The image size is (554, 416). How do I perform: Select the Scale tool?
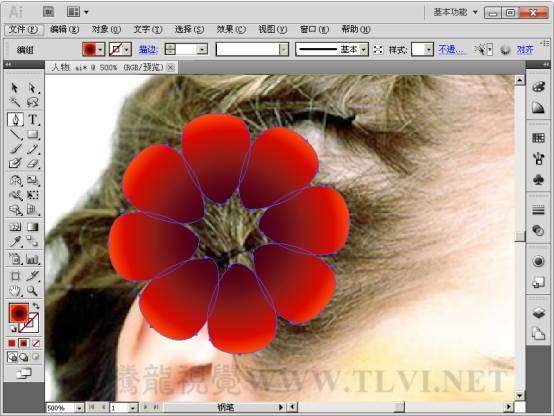(x=32, y=181)
